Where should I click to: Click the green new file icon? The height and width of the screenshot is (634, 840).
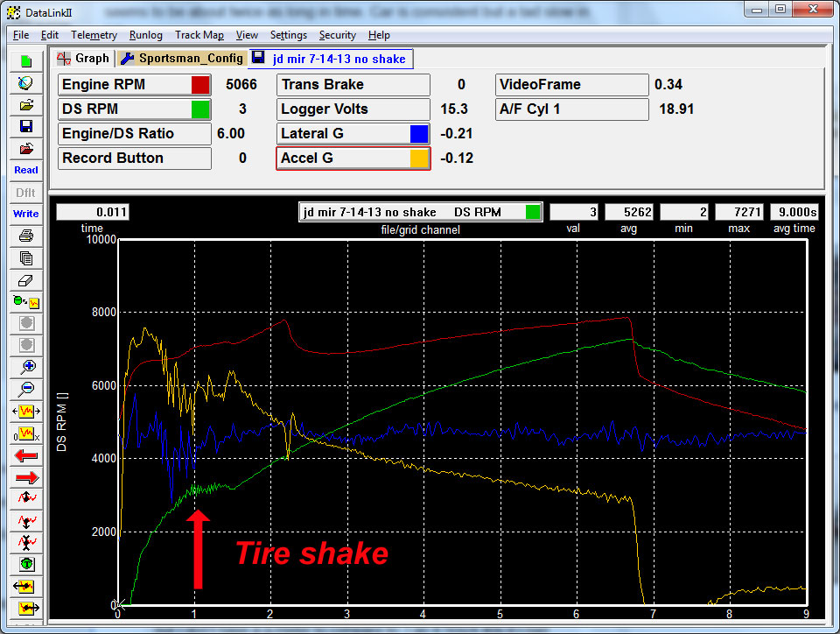tap(26, 61)
